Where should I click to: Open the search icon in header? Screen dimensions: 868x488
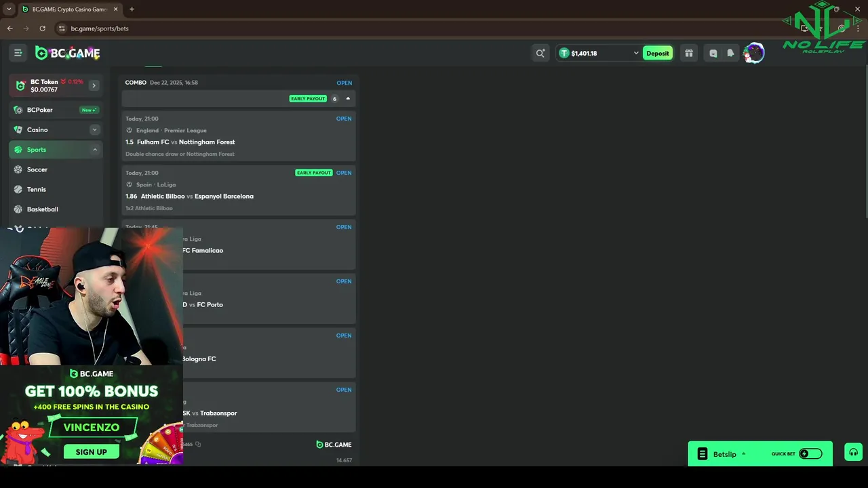540,53
